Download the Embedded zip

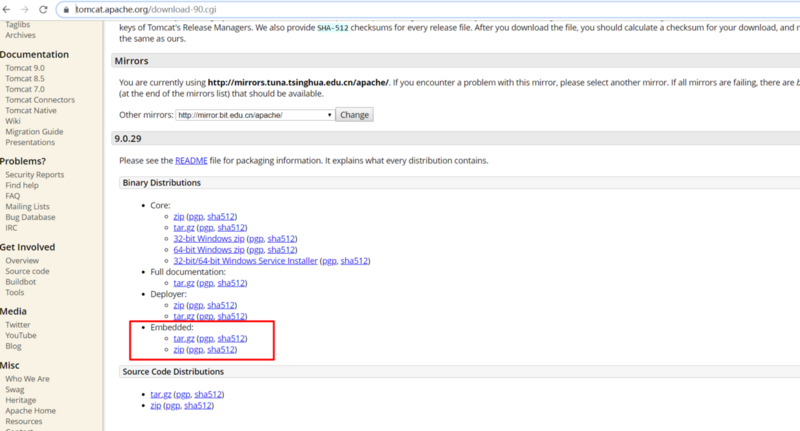coord(179,349)
